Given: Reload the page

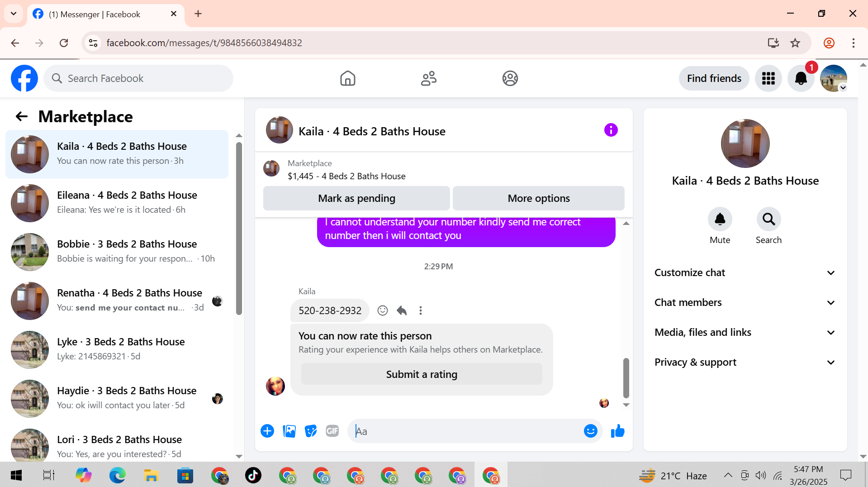Looking at the screenshot, I should (64, 43).
